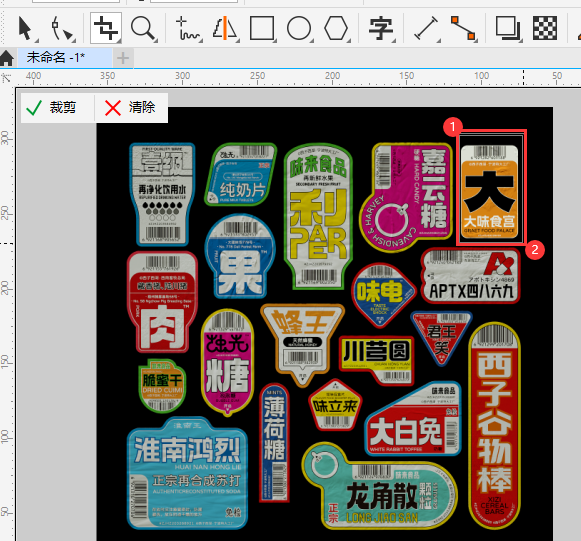This screenshot has height=541, width=581.
Task: Click the 味立来 pentagon label sticker
Action: coord(335,405)
